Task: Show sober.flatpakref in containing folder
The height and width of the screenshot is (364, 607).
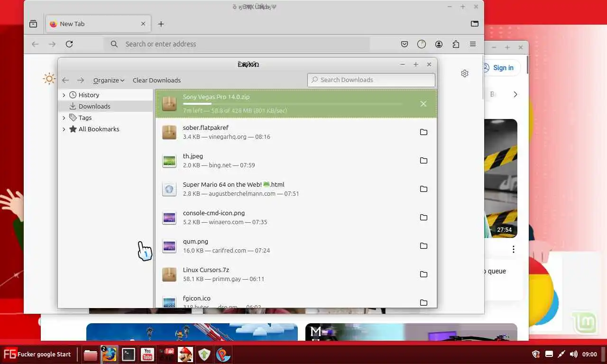Action: point(423,132)
